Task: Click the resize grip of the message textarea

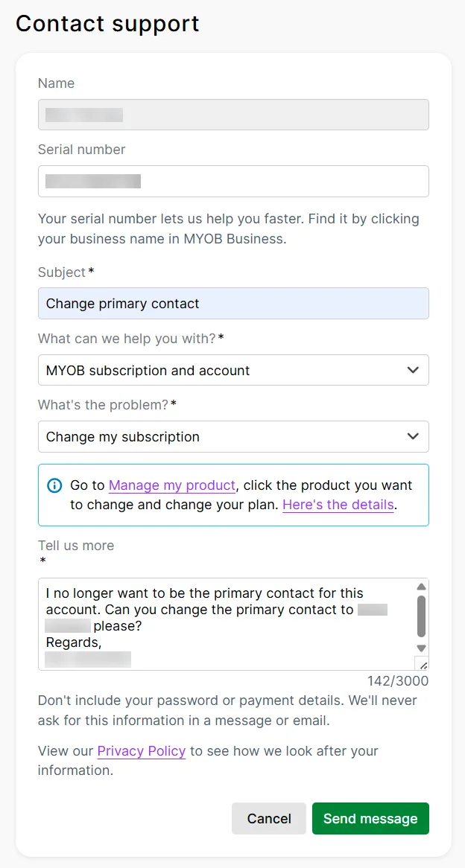Action: click(x=422, y=664)
